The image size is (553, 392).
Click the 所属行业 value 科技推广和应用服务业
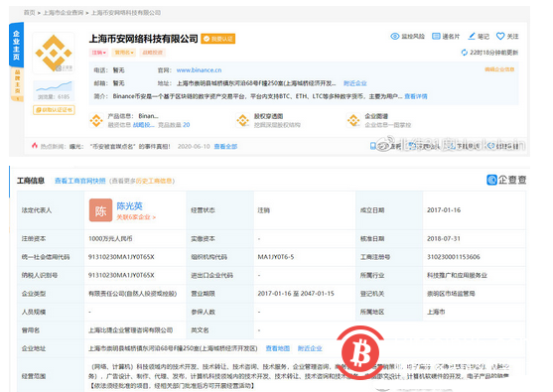457,275
